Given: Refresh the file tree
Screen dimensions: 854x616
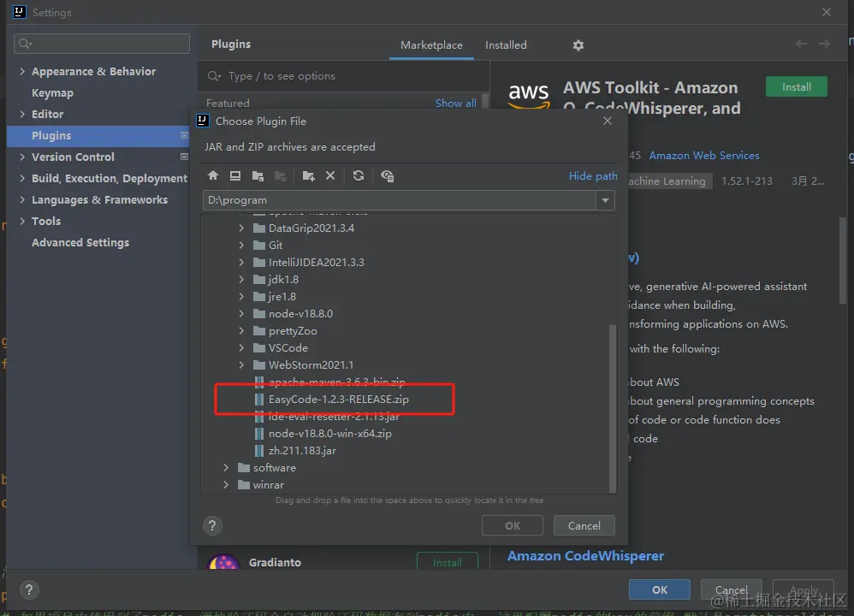Looking at the screenshot, I should [359, 175].
